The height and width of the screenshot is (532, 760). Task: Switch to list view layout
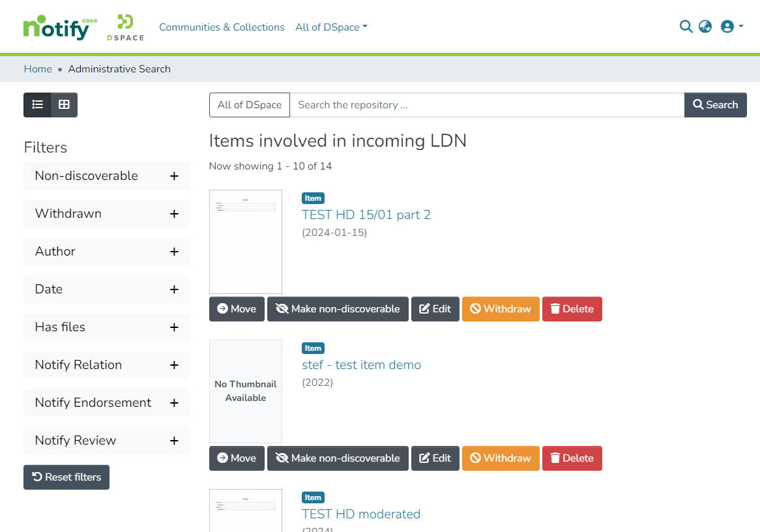point(38,105)
